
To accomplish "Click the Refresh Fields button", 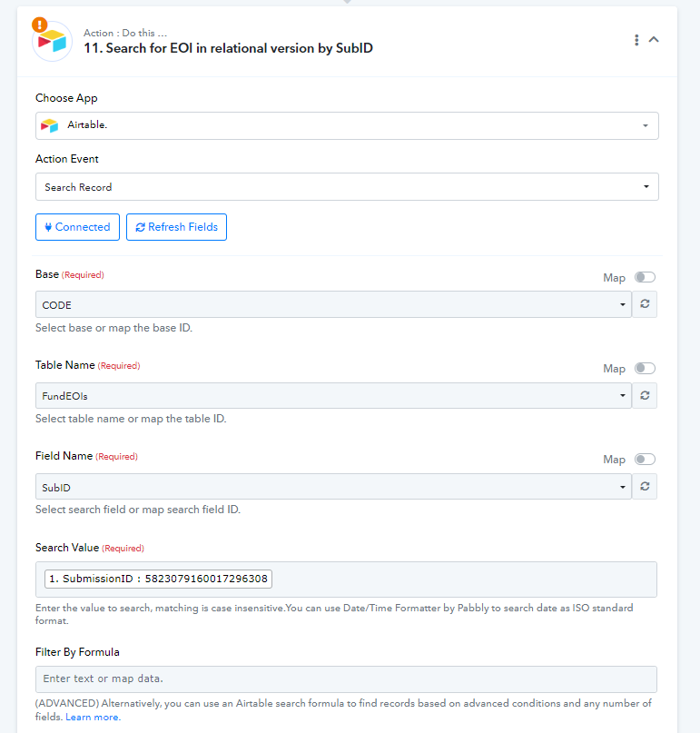I will coord(177,227).
